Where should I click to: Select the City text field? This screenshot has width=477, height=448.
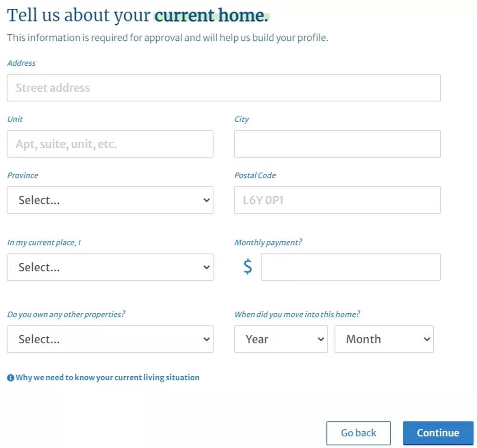coord(337,144)
